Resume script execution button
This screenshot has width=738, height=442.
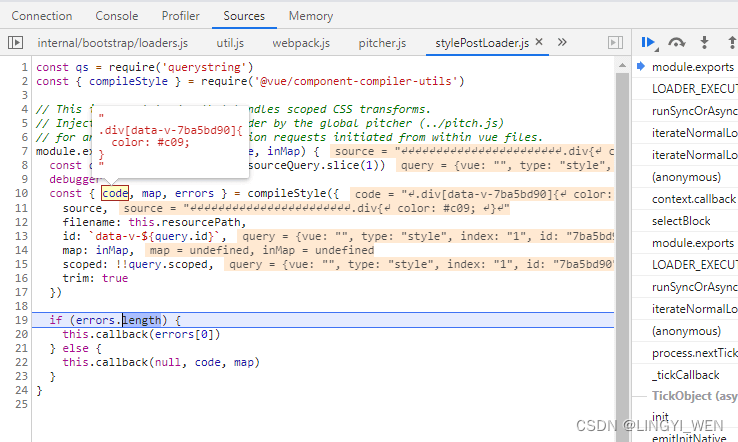click(x=650, y=43)
